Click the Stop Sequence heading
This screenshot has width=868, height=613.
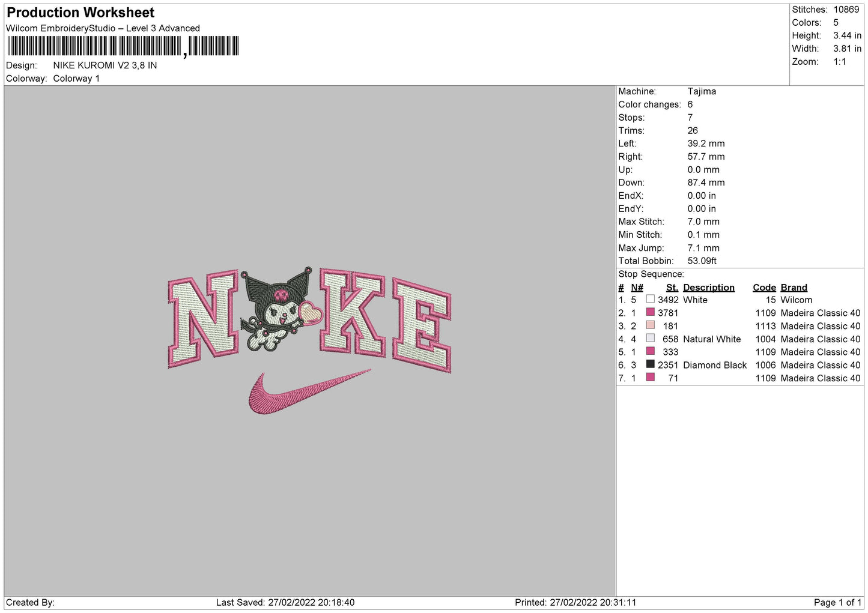point(651,274)
